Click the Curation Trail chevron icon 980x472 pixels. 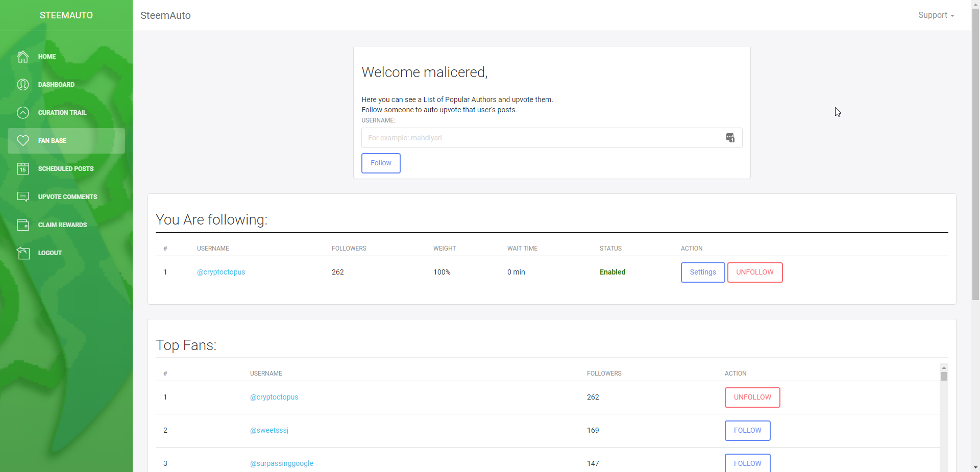[x=23, y=113]
